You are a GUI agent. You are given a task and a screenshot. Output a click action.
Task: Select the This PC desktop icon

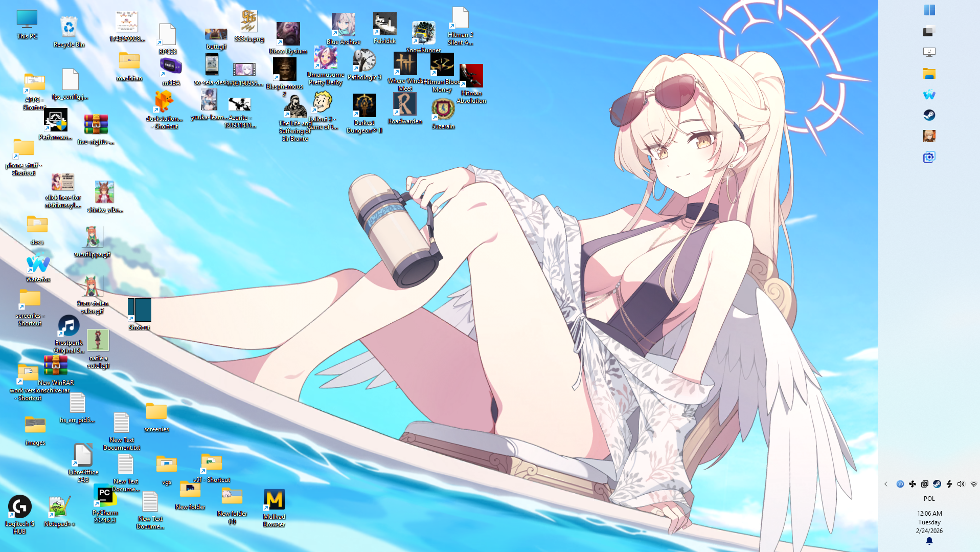pyautogui.click(x=27, y=25)
